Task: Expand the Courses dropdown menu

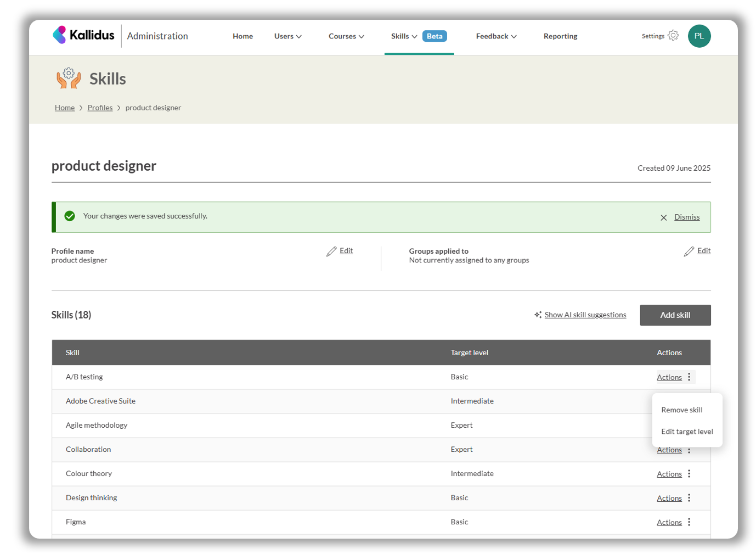Action: point(346,36)
